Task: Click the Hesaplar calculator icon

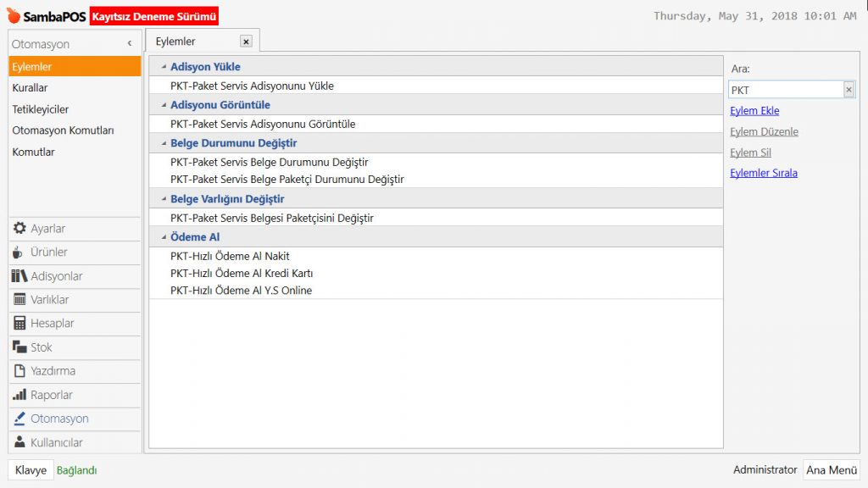Action: click(x=19, y=324)
